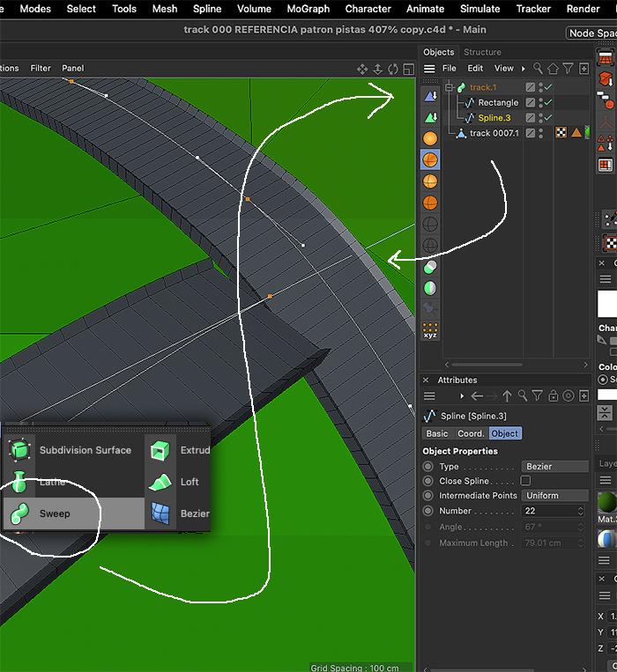Select the Sweep generator icon
Screen dimensions: 617x672
coord(19,513)
